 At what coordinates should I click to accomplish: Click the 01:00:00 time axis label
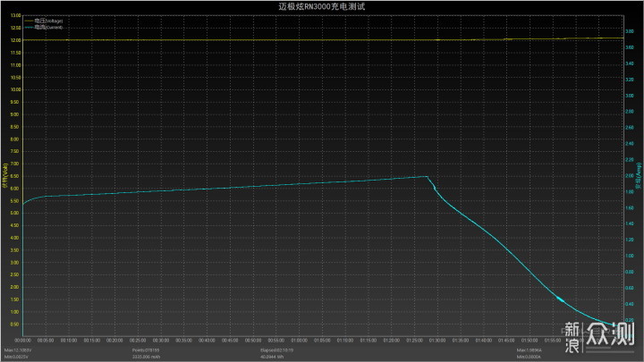coord(299,341)
